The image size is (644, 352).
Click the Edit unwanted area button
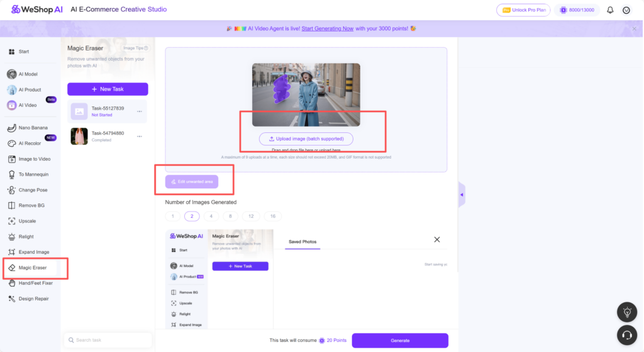tap(192, 182)
